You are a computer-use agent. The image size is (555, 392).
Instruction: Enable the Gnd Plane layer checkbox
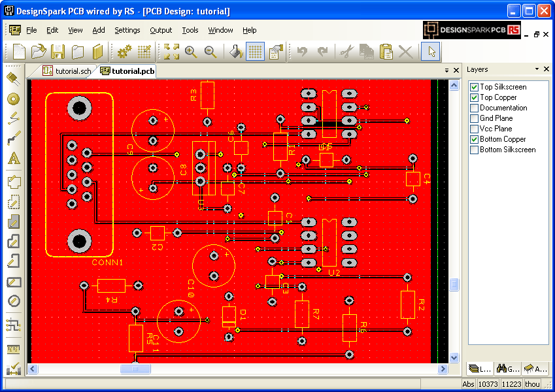click(x=474, y=118)
